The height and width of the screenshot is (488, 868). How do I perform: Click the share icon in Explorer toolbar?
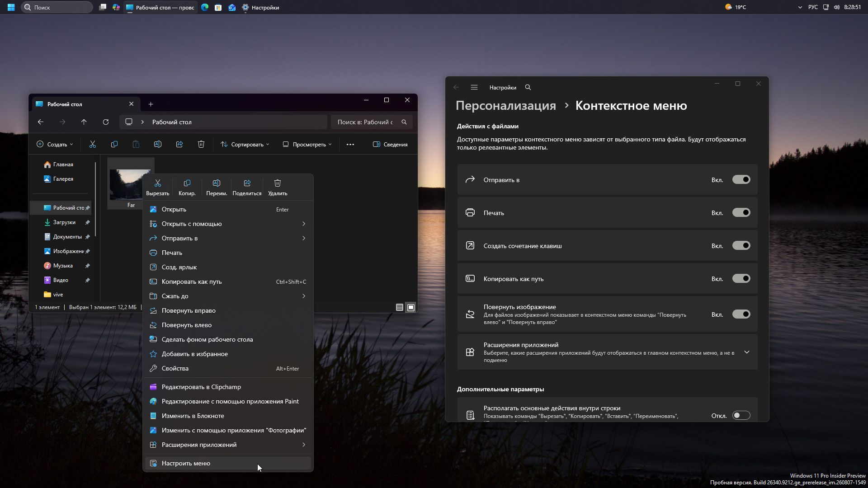[x=179, y=144]
